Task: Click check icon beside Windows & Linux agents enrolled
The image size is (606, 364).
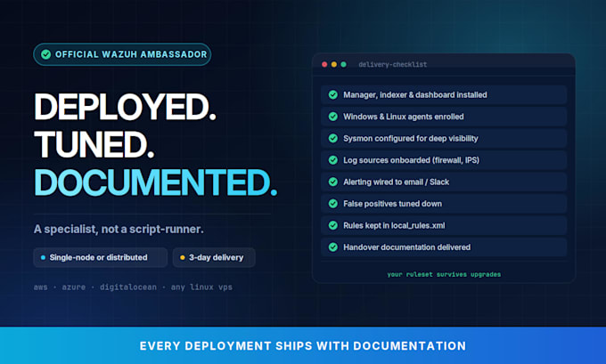Action: 332,117
